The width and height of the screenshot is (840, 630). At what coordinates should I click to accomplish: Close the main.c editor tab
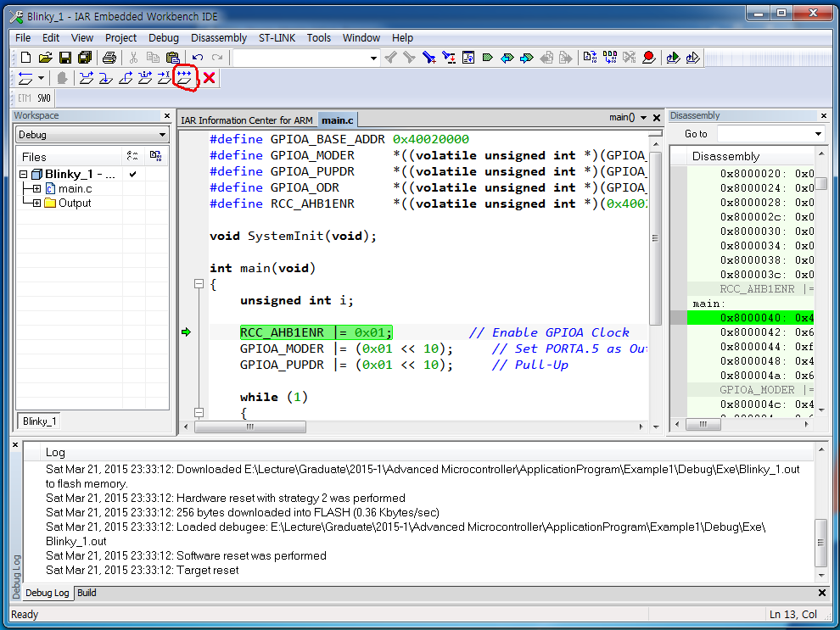pos(657,118)
